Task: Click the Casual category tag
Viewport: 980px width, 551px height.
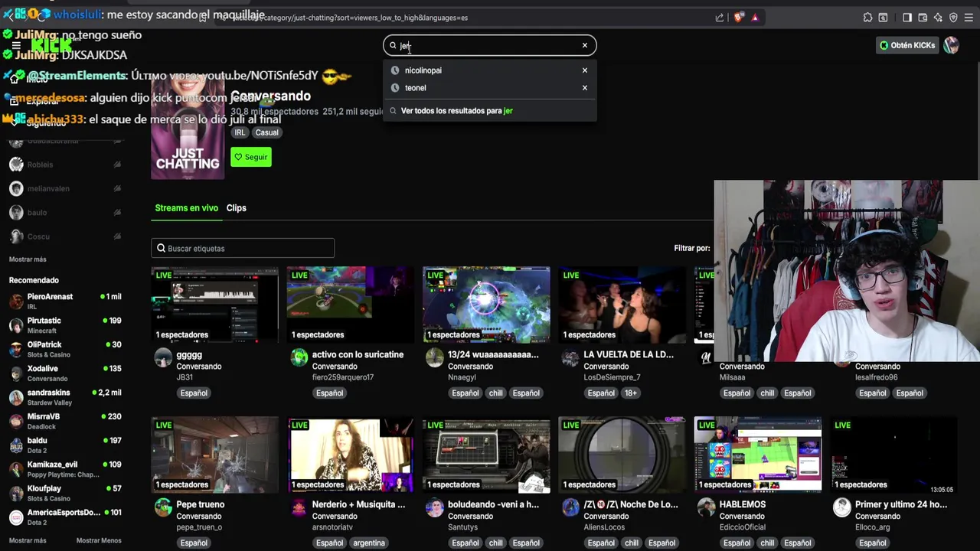Action: point(267,132)
